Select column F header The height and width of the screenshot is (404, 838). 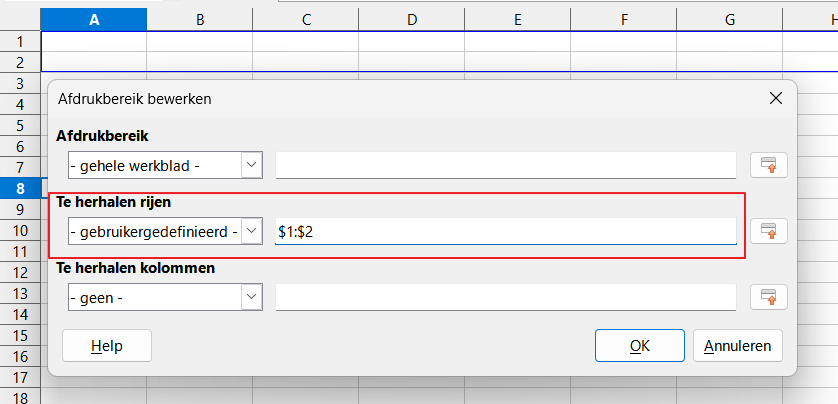(623, 19)
